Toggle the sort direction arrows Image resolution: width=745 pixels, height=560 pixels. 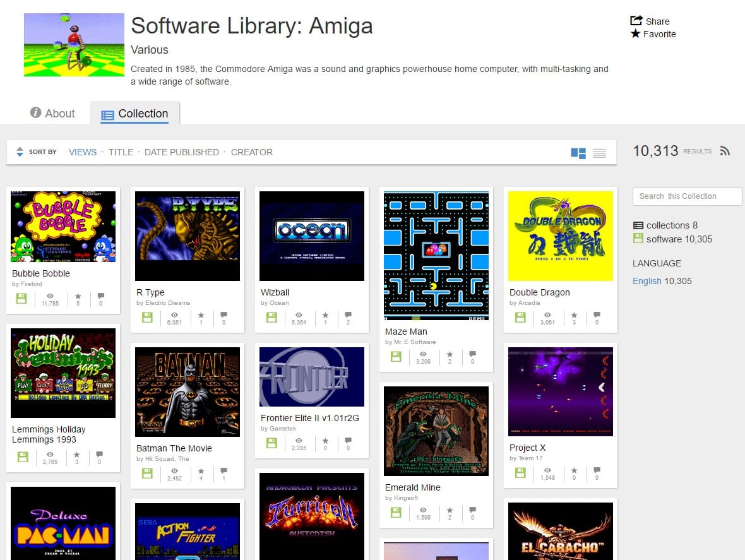tap(20, 152)
